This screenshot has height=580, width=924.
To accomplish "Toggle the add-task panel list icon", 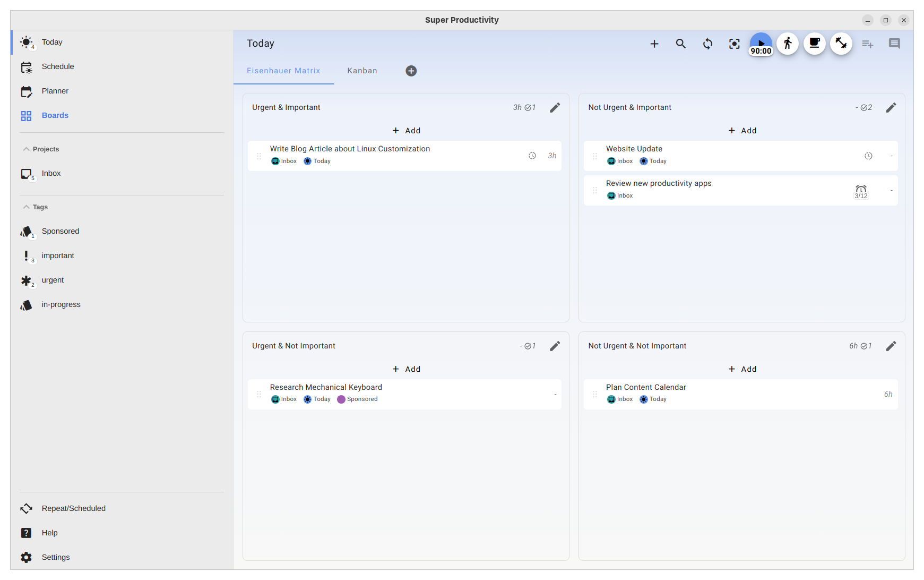I will pyautogui.click(x=867, y=44).
